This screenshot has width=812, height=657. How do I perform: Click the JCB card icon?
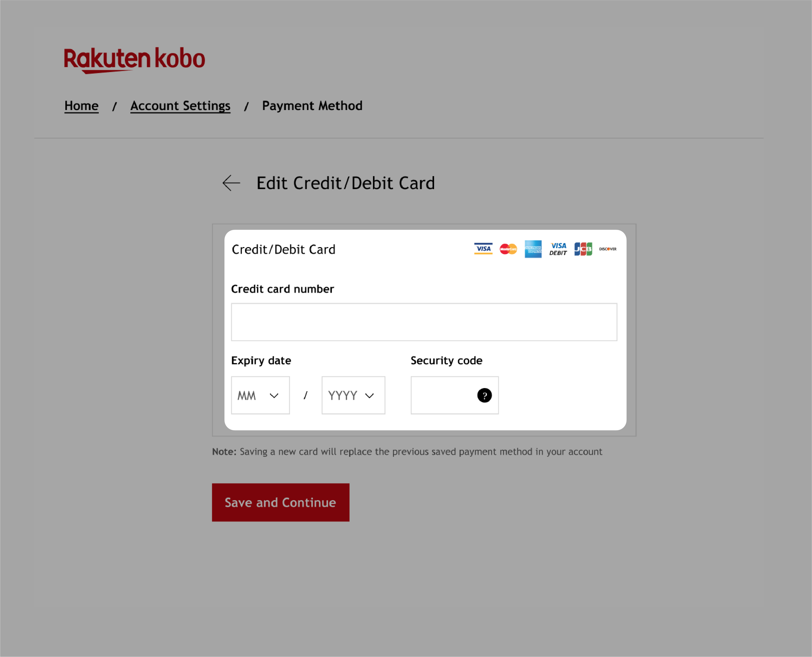583,249
